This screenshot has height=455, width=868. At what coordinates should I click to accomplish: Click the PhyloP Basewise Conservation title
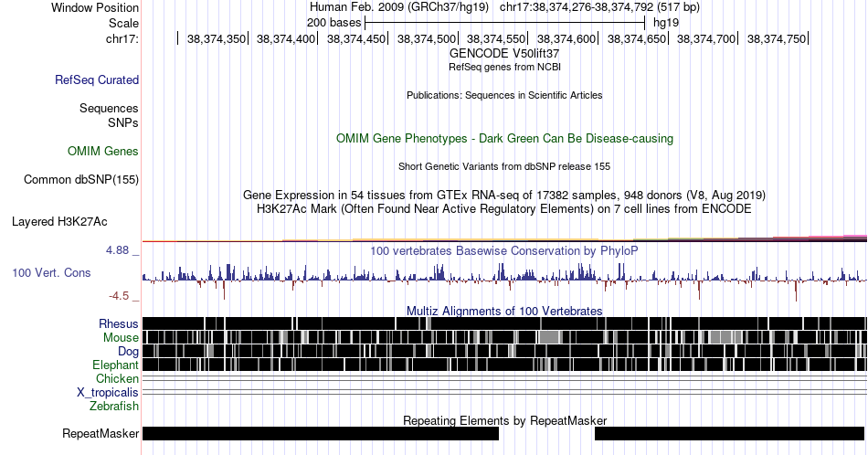coord(504,250)
